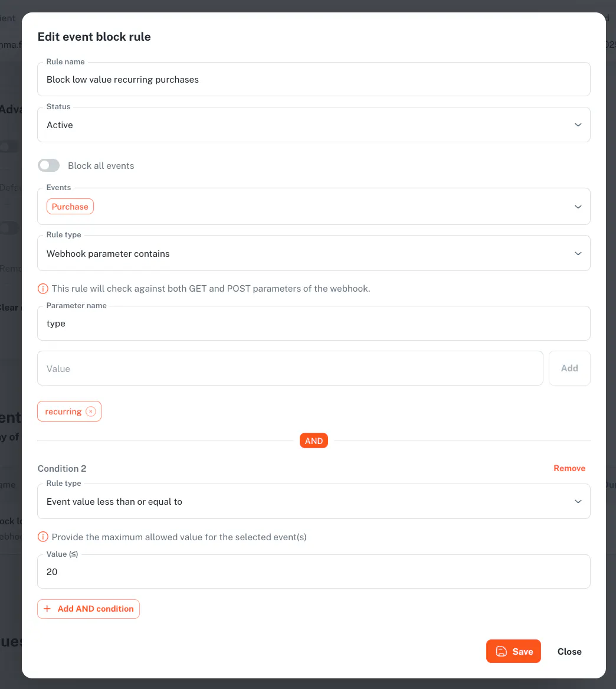Focus the Rule name input field
The image size is (616, 689).
point(313,80)
